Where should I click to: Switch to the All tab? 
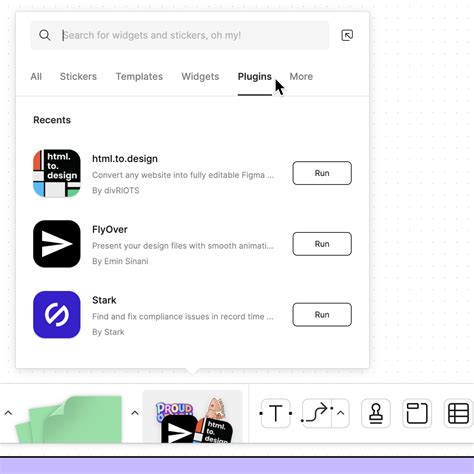coord(36,77)
